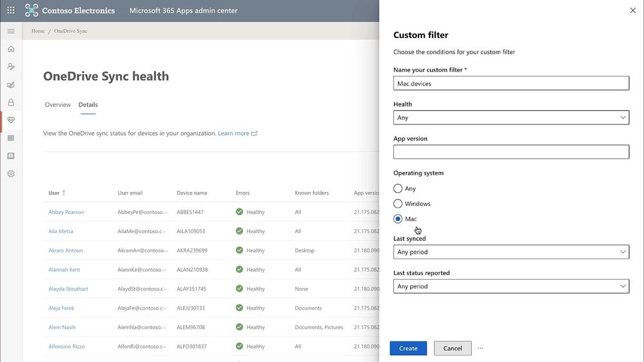Open the Home icon in sidebar
The image size is (644, 362).
(11, 49)
